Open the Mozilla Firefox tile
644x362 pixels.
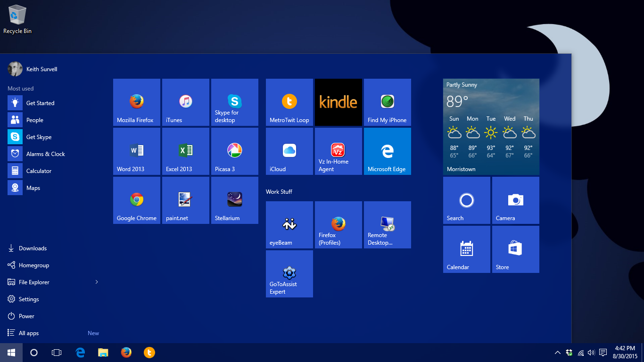point(137,102)
